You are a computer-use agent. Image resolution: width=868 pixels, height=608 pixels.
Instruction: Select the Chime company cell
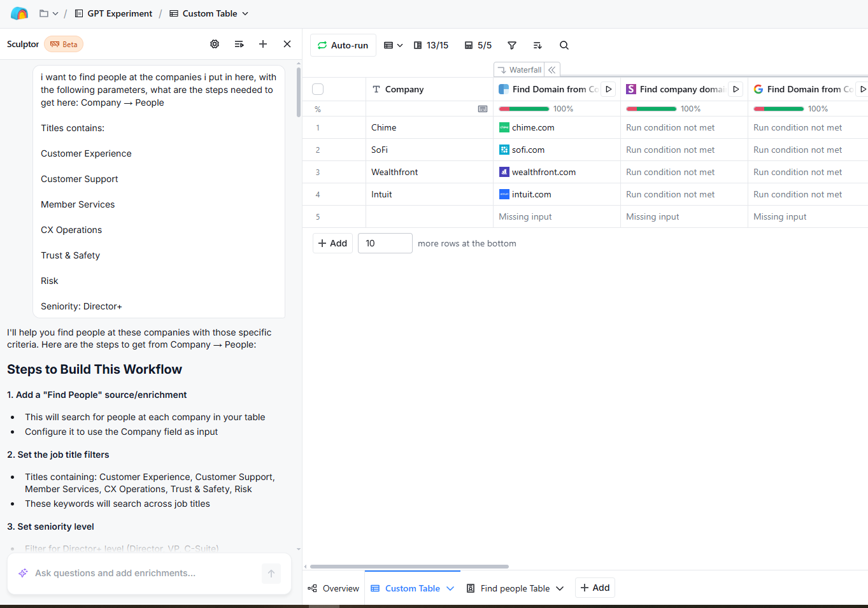[429, 127]
